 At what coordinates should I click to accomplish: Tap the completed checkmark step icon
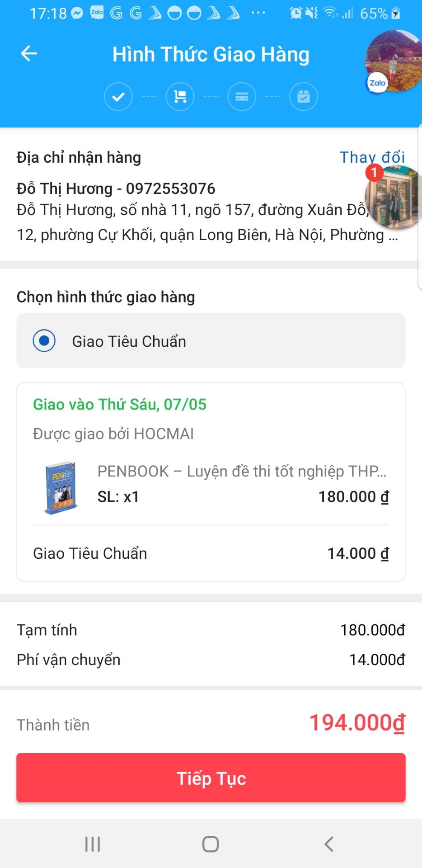coord(118,97)
